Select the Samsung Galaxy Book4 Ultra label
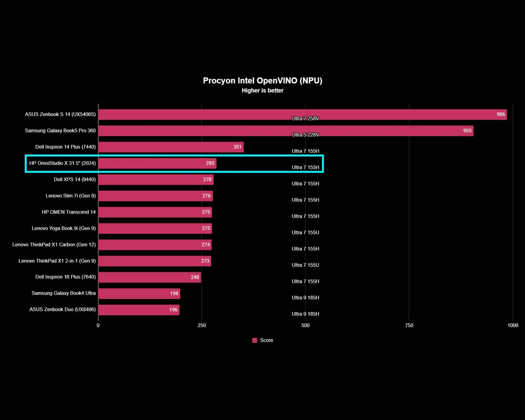 point(64,293)
